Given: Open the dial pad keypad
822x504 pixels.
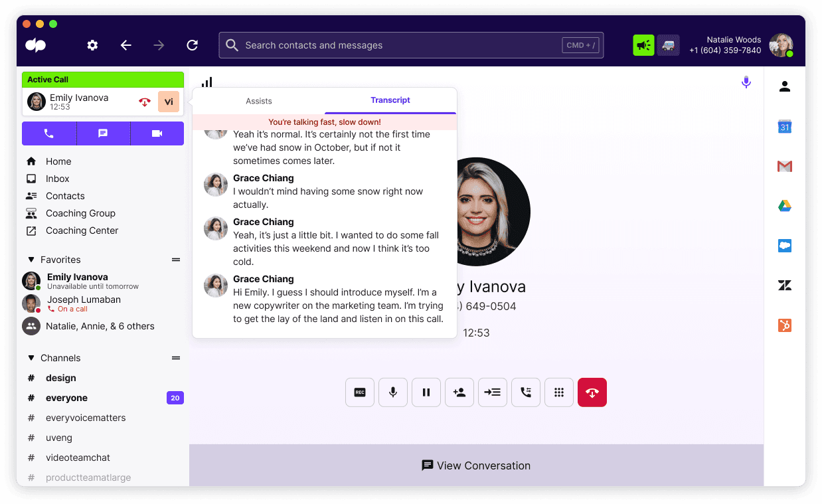Looking at the screenshot, I should point(558,392).
